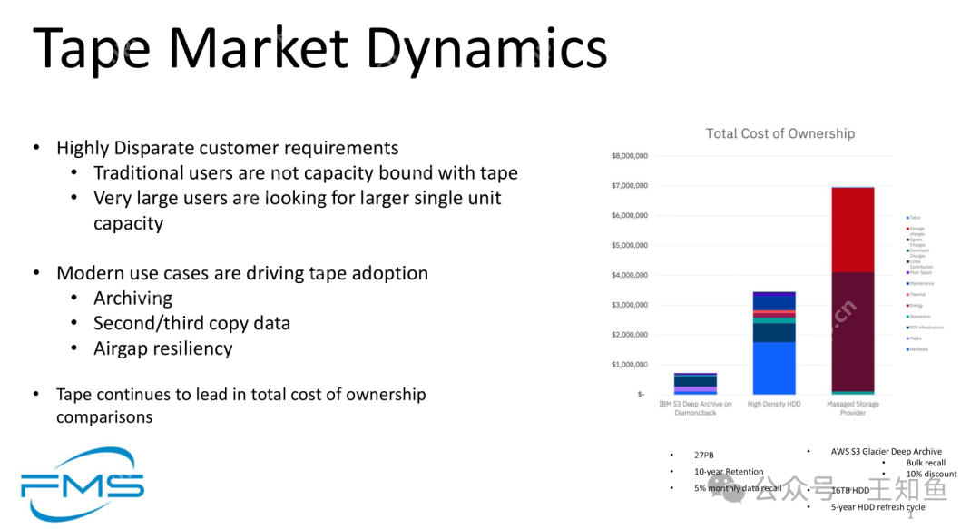Viewport: 980px width, 529px height.
Task: Click the Managed Storage Provider axis label
Action: (852, 408)
